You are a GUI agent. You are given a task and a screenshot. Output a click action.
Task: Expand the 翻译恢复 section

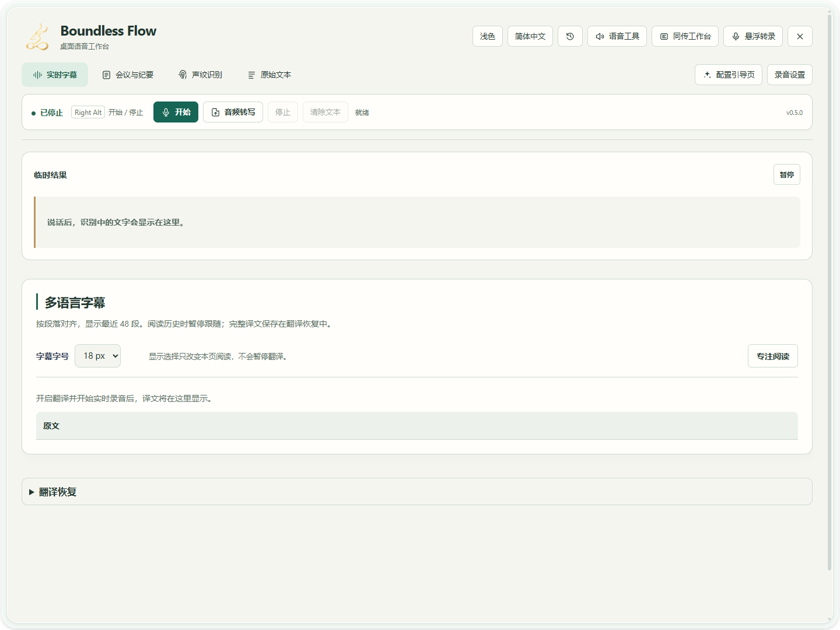(417, 492)
